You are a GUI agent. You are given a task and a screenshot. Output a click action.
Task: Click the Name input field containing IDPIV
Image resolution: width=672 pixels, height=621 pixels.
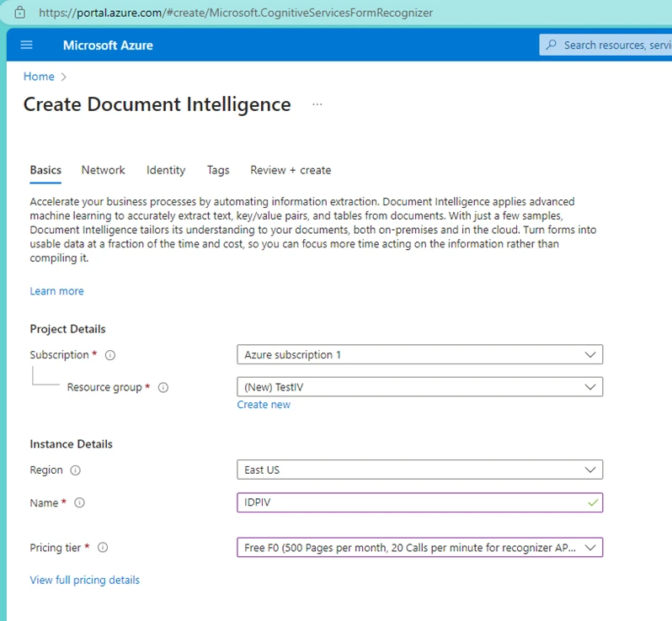pos(419,502)
